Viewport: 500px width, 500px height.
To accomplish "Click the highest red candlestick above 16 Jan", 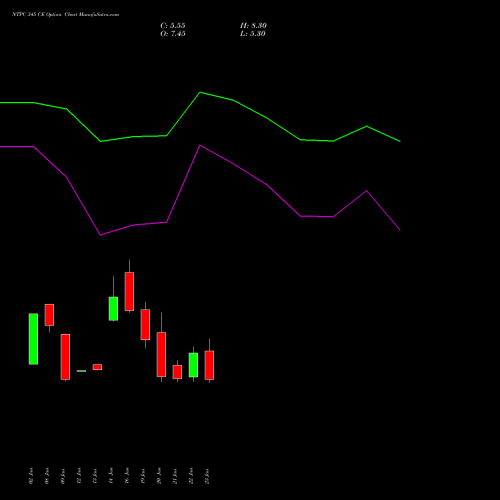I will point(129,292).
